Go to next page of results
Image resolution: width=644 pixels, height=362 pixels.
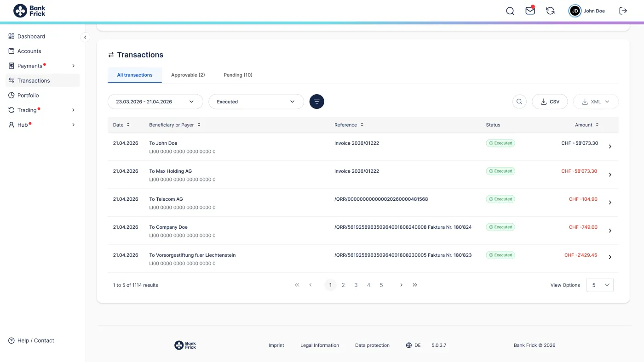point(401,285)
